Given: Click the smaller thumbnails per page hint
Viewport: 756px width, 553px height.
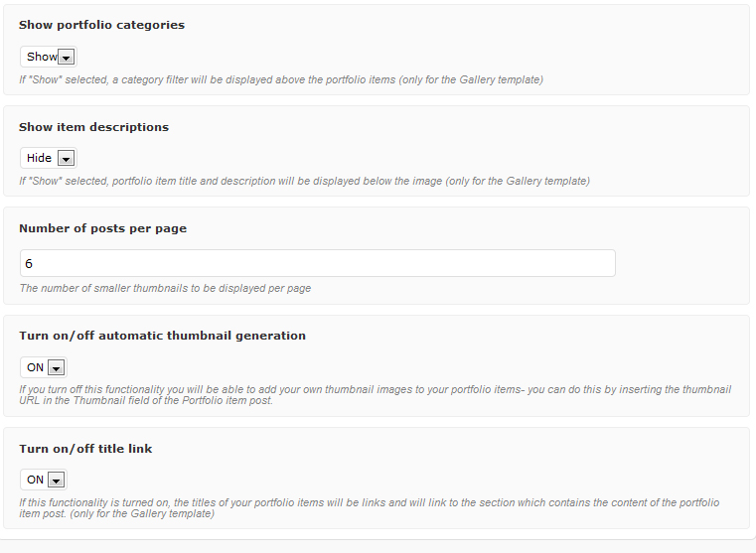Looking at the screenshot, I should point(165,288).
